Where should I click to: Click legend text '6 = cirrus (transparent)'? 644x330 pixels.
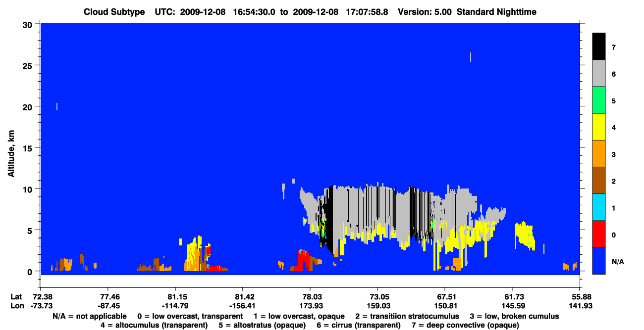pyautogui.click(x=358, y=326)
